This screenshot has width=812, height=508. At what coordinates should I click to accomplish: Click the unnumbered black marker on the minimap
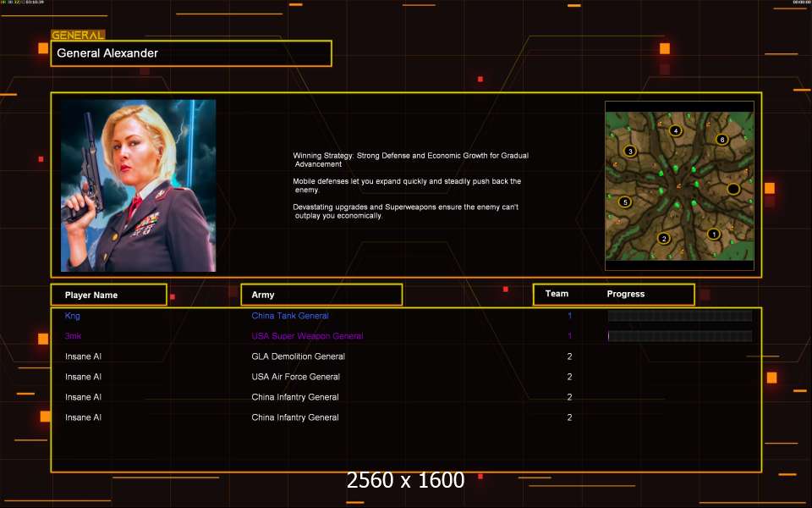tap(732, 189)
